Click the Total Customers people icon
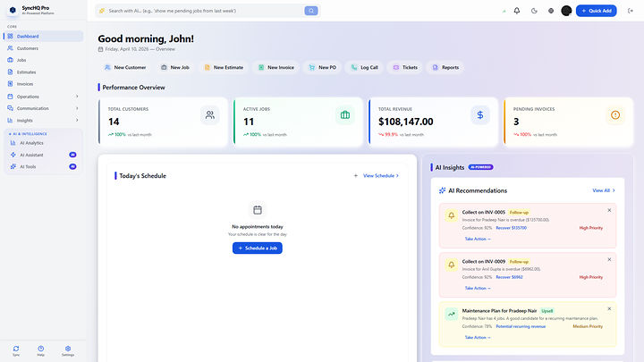The width and height of the screenshot is (644, 362). pyautogui.click(x=210, y=115)
